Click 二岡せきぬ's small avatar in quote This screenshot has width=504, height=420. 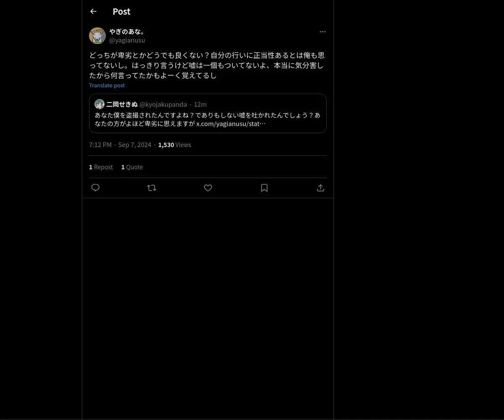[100, 104]
